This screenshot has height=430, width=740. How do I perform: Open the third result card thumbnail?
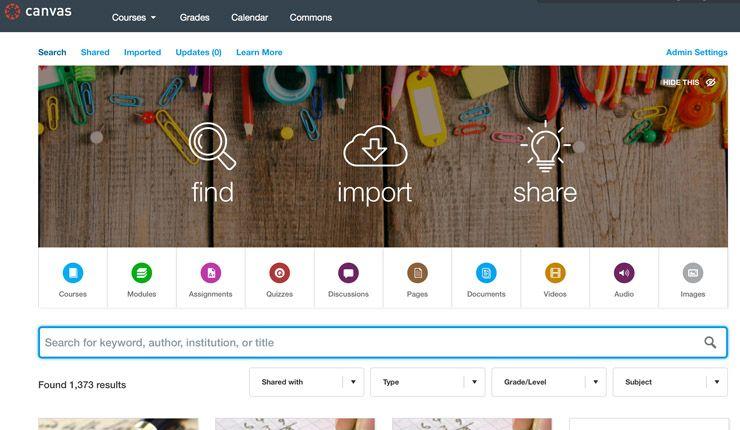tap(472, 424)
